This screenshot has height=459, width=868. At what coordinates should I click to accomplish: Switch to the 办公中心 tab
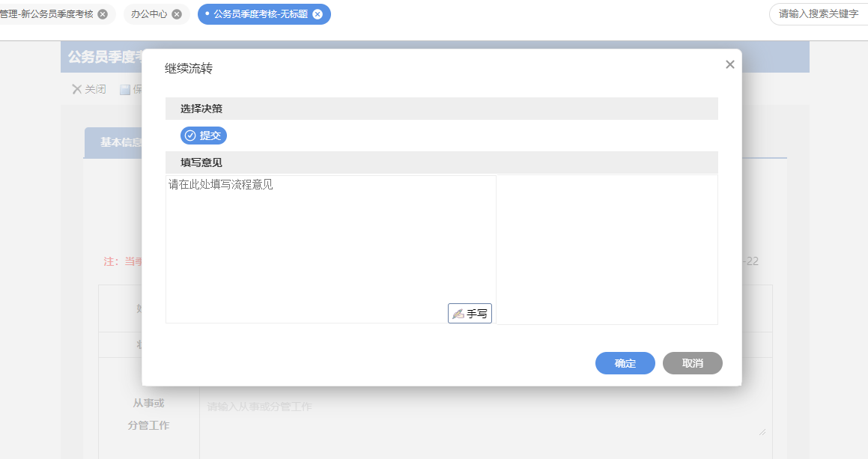[149, 14]
